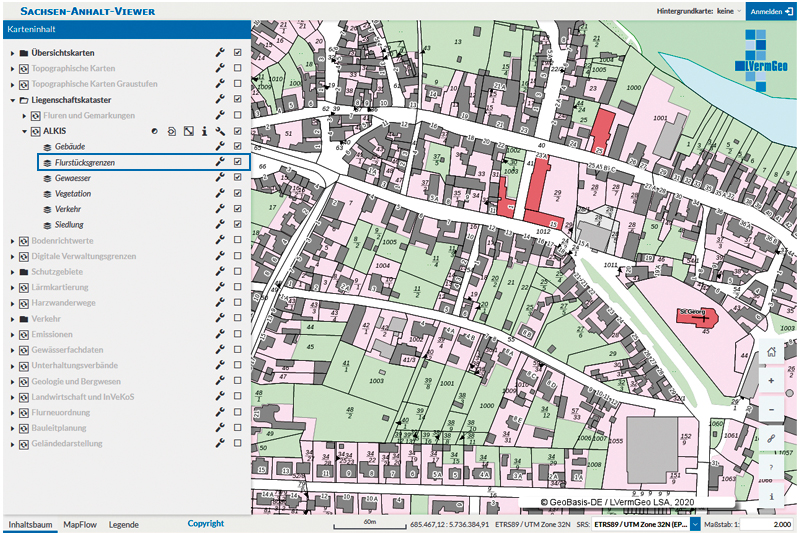This screenshot has width=800, height=533.
Task: Select the Landwirtschaft und InVeKoS label
Action: [83, 397]
